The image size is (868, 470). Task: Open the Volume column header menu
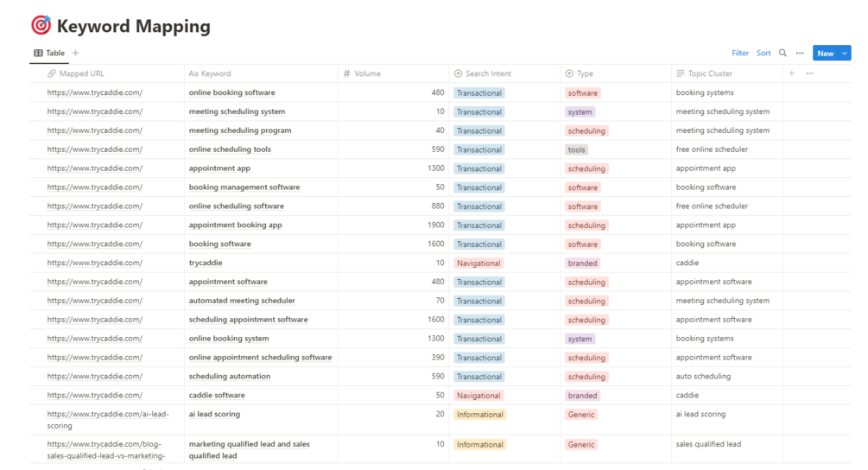coord(367,74)
